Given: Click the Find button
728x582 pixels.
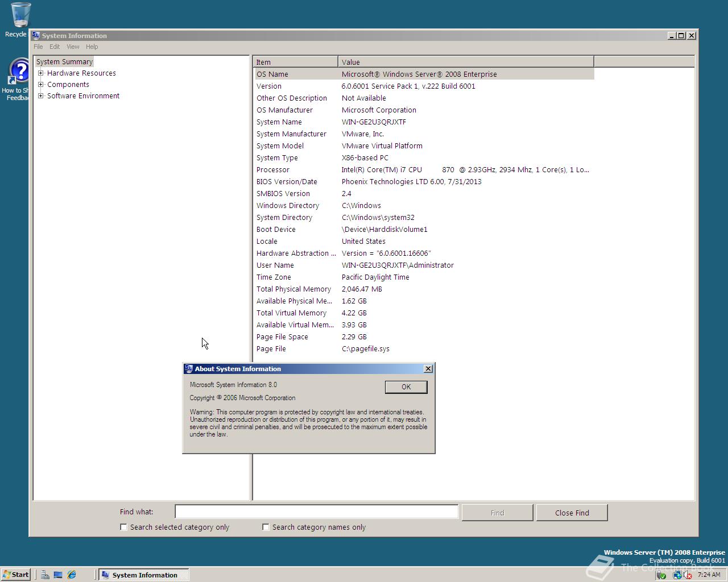Looking at the screenshot, I should point(497,513).
